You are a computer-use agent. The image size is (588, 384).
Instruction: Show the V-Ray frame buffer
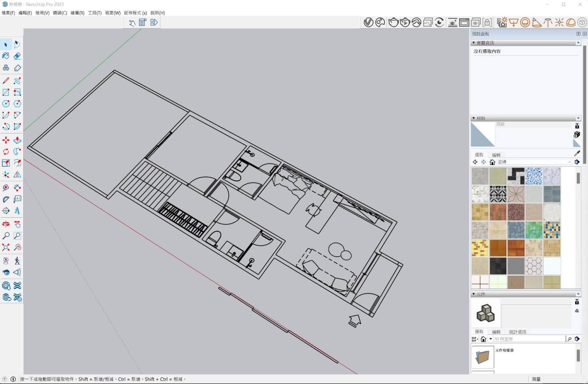[464, 22]
